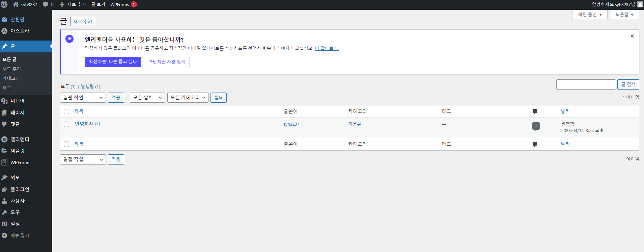This screenshot has width=644, height=252.
Task: Click Elementor logo in notice banner
Action: [69, 39]
